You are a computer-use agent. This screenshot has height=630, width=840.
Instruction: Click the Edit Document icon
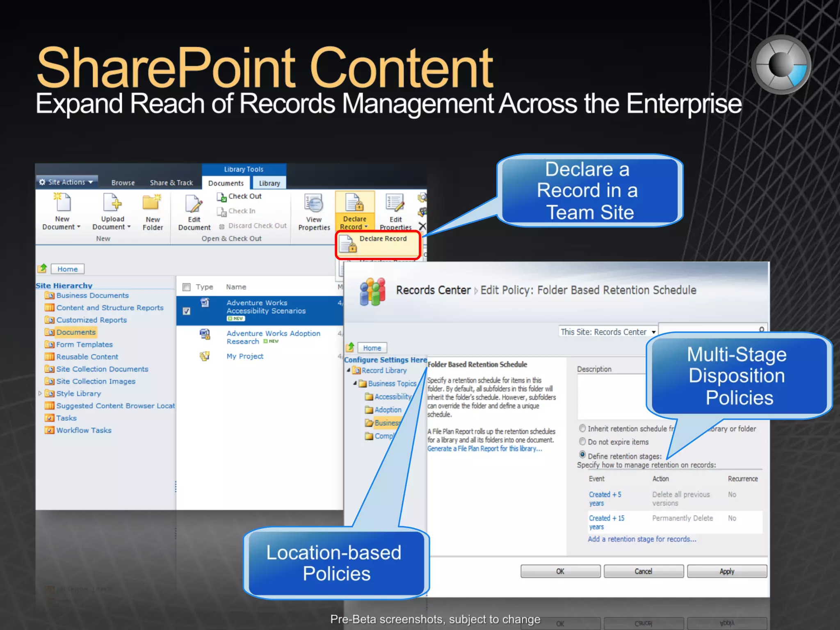click(194, 204)
